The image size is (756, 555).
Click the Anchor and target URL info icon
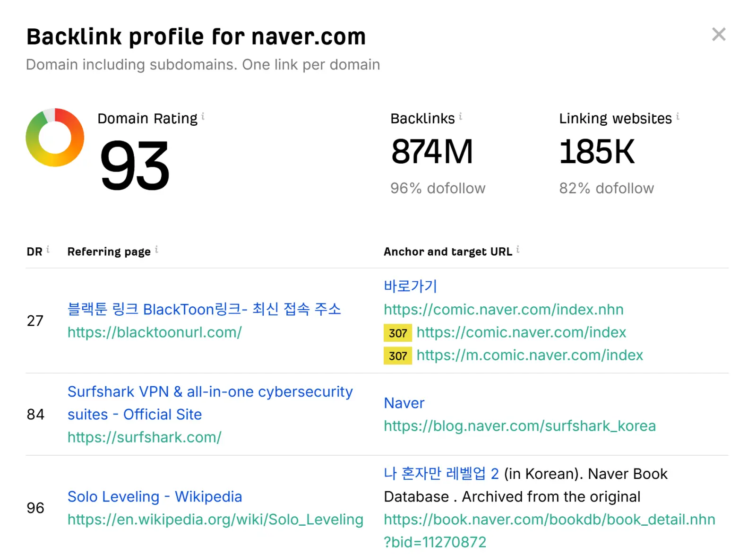[x=518, y=249]
